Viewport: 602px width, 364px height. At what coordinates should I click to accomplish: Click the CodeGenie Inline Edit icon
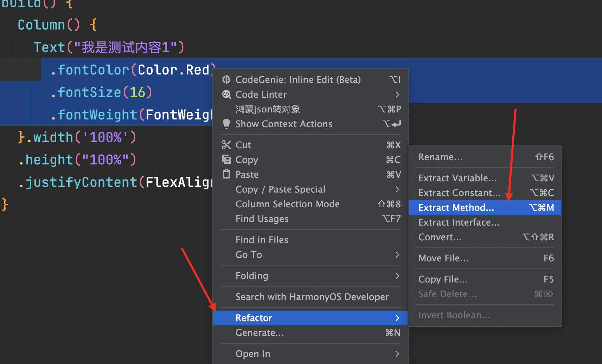coord(226,80)
